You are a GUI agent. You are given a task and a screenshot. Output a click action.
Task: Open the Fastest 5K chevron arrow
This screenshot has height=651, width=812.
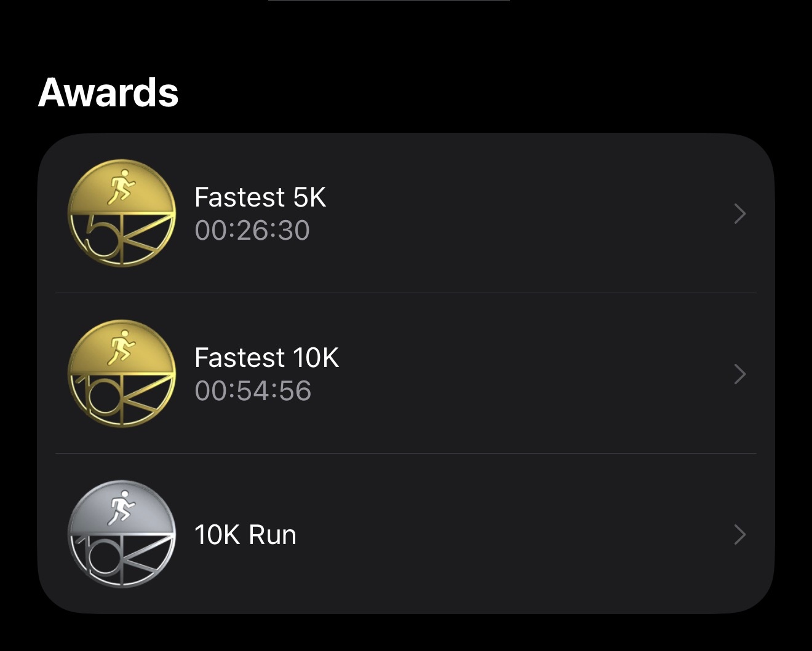tap(740, 213)
